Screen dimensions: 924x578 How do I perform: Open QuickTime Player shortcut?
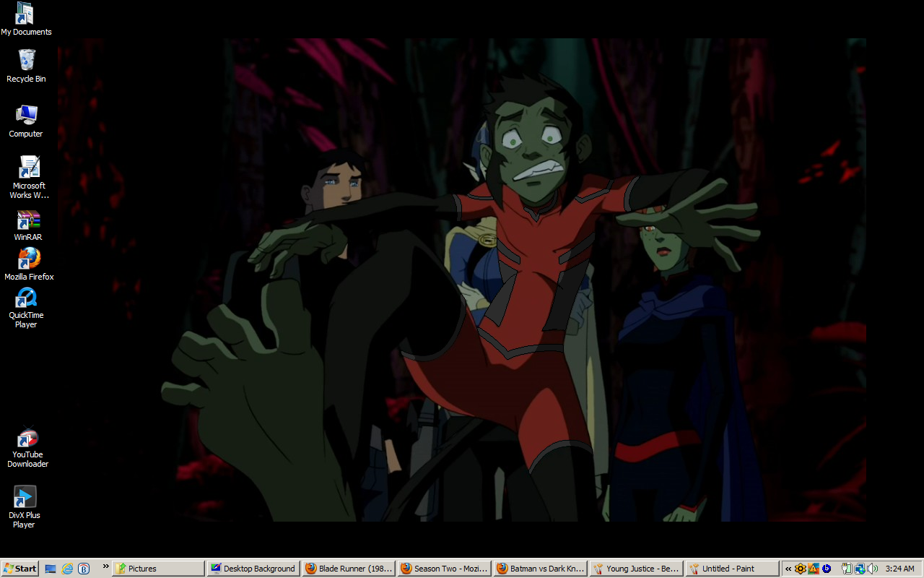click(26, 298)
